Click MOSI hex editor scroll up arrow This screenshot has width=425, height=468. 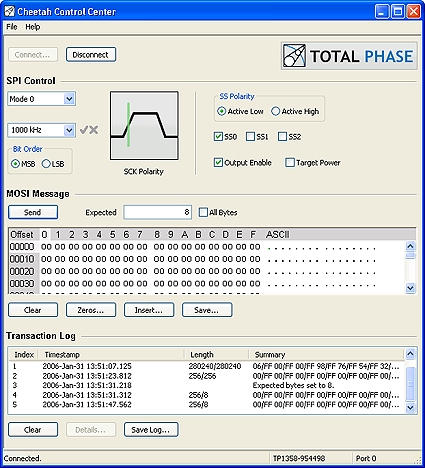(x=410, y=246)
